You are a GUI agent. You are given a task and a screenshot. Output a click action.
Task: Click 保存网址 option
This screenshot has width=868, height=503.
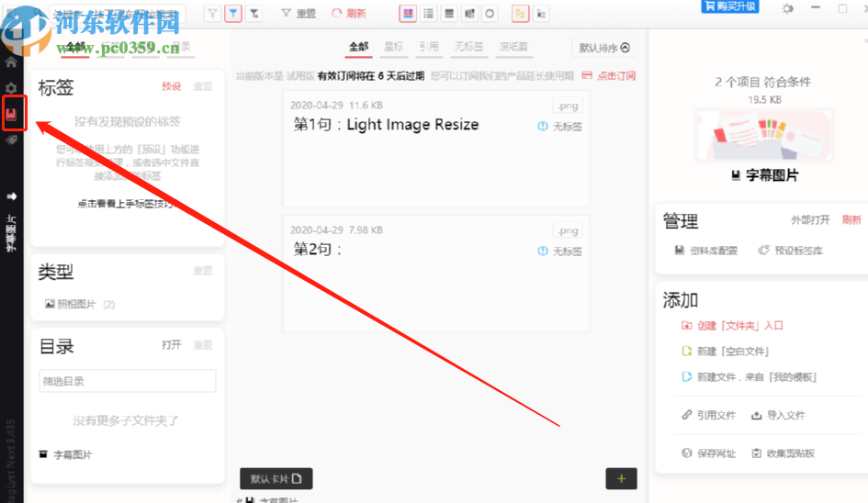point(708,453)
